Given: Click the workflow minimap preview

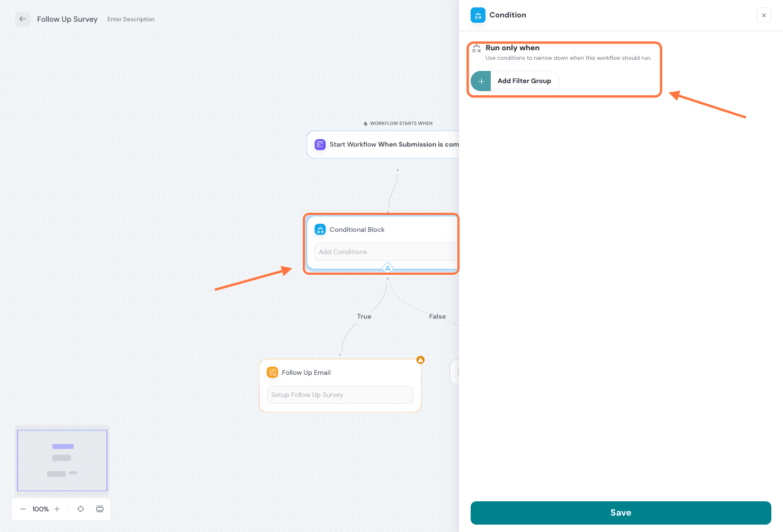Looking at the screenshot, I should [62, 460].
